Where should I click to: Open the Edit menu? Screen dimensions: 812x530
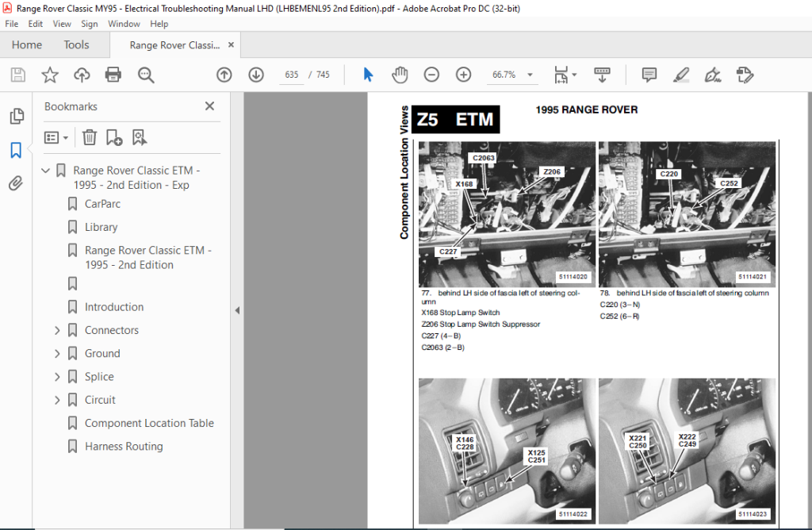click(35, 24)
